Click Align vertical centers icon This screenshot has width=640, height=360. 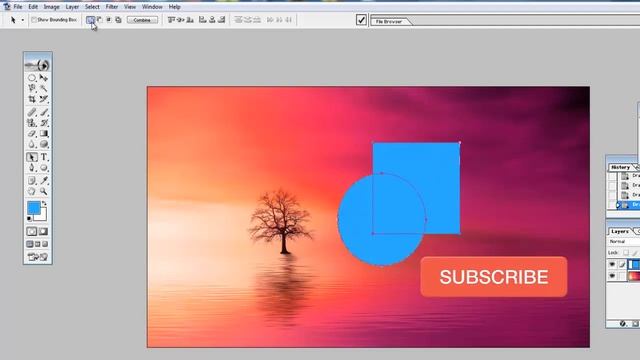coord(180,20)
